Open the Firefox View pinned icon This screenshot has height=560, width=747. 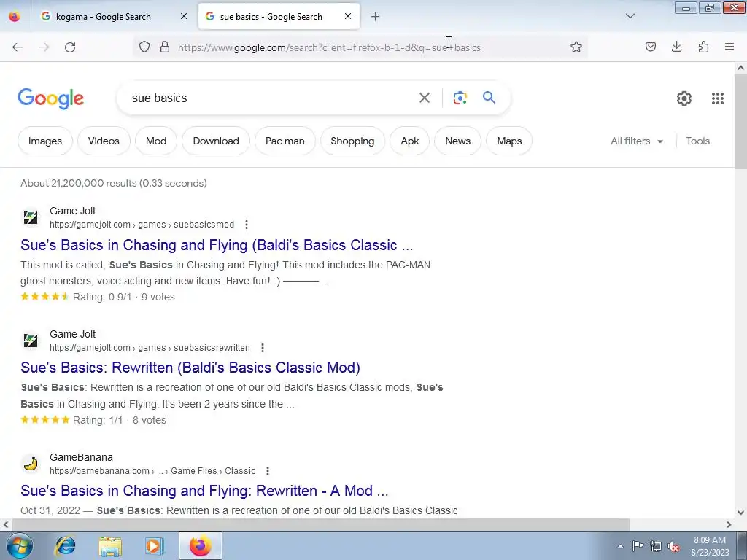pyautogui.click(x=15, y=17)
